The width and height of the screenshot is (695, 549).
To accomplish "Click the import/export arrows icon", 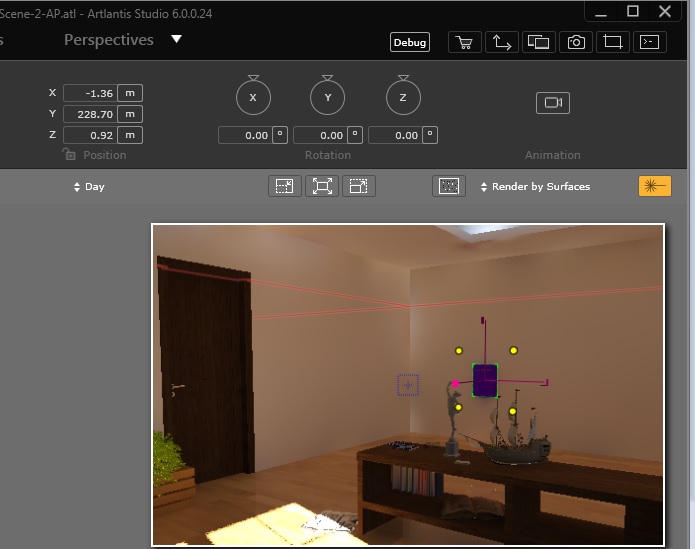I will 502,43.
